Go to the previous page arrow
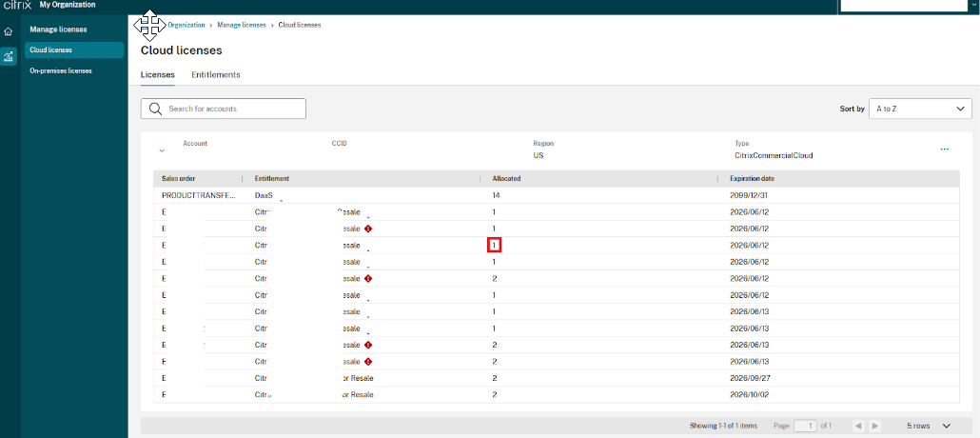The width and height of the screenshot is (980, 438). (857, 426)
